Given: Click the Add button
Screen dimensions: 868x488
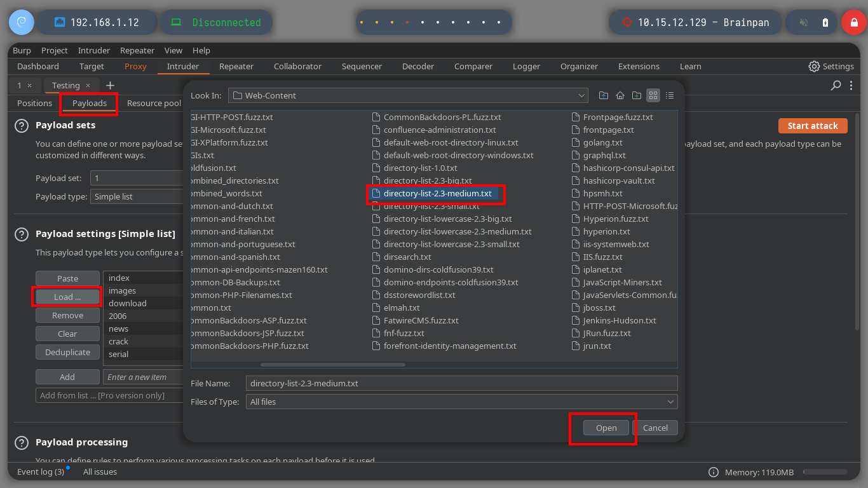Looking at the screenshot, I should 67,377.
